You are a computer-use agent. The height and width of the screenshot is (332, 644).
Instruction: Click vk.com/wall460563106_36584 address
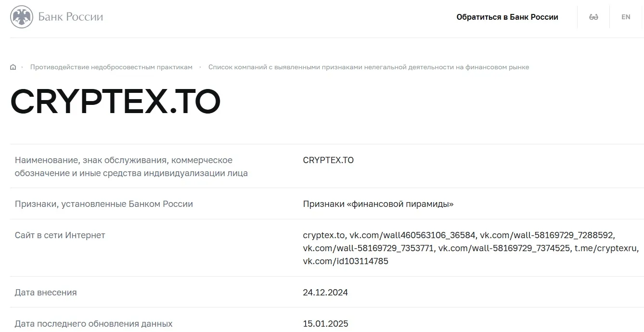[412, 235]
